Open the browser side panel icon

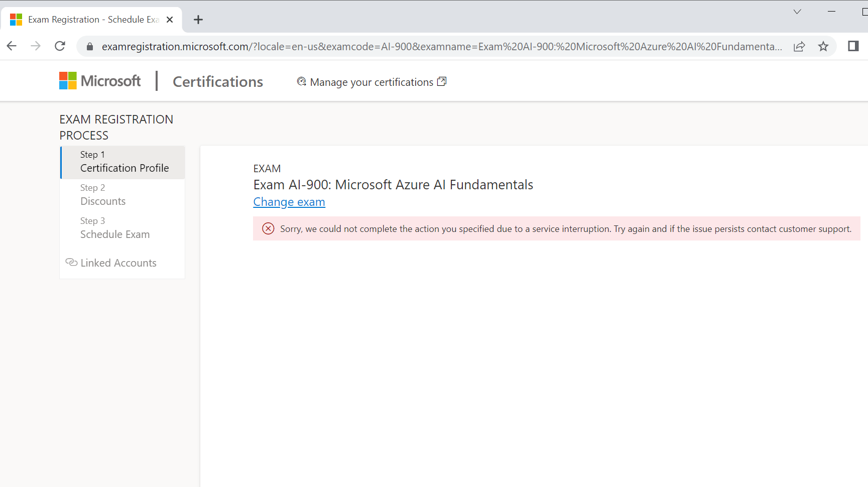[853, 46]
